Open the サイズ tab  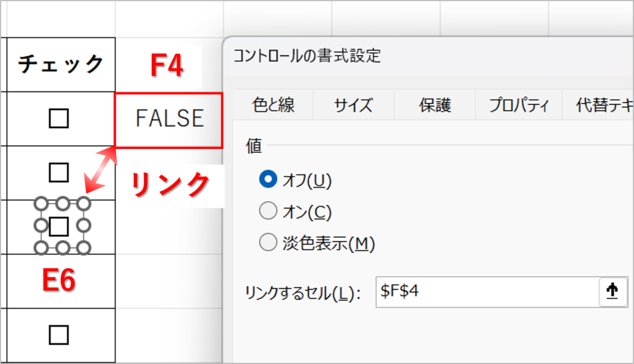coord(353,105)
